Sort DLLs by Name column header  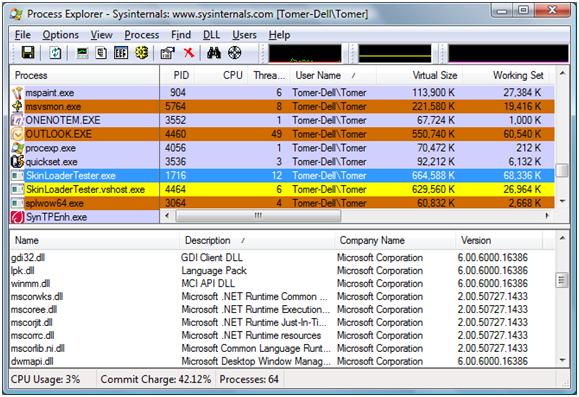point(95,240)
